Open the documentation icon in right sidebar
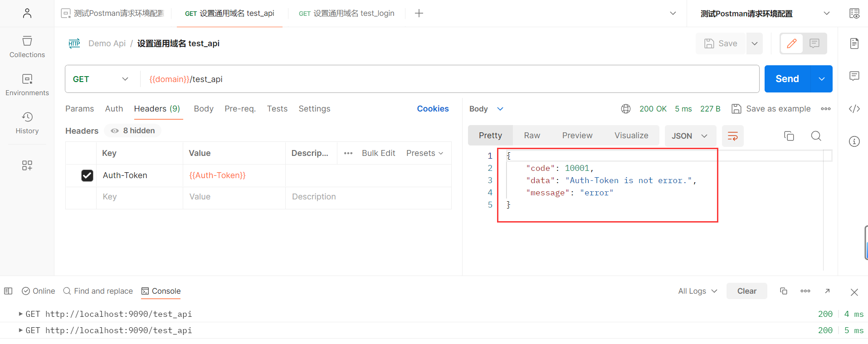The image size is (868, 344). [854, 44]
